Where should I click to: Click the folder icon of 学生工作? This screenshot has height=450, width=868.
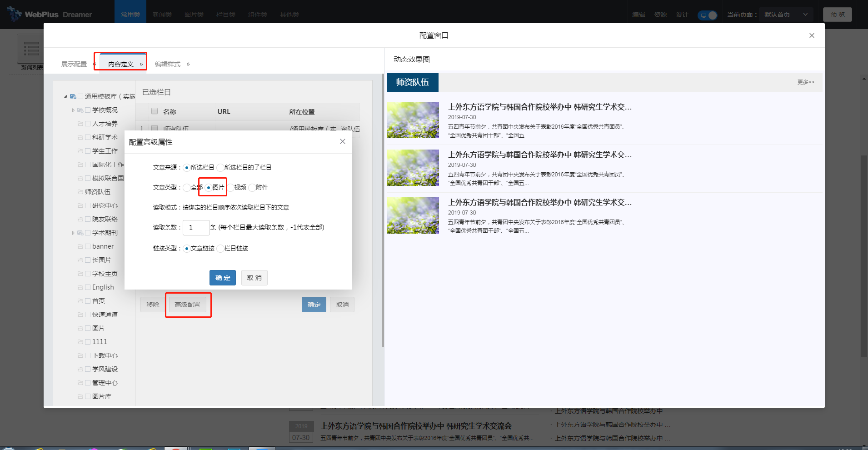point(80,151)
